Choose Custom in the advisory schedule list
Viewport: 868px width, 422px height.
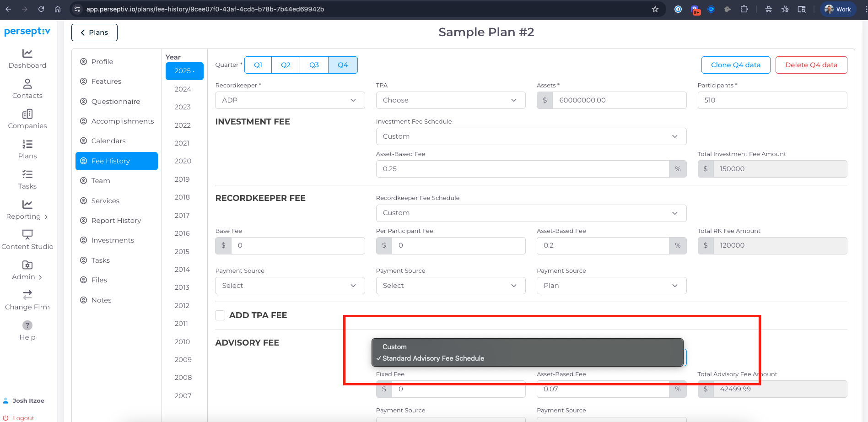(528, 347)
